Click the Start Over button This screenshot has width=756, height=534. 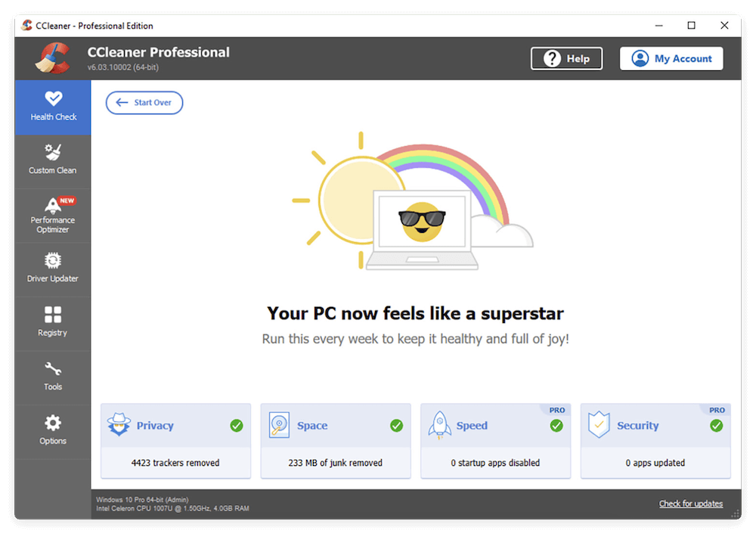(x=144, y=103)
